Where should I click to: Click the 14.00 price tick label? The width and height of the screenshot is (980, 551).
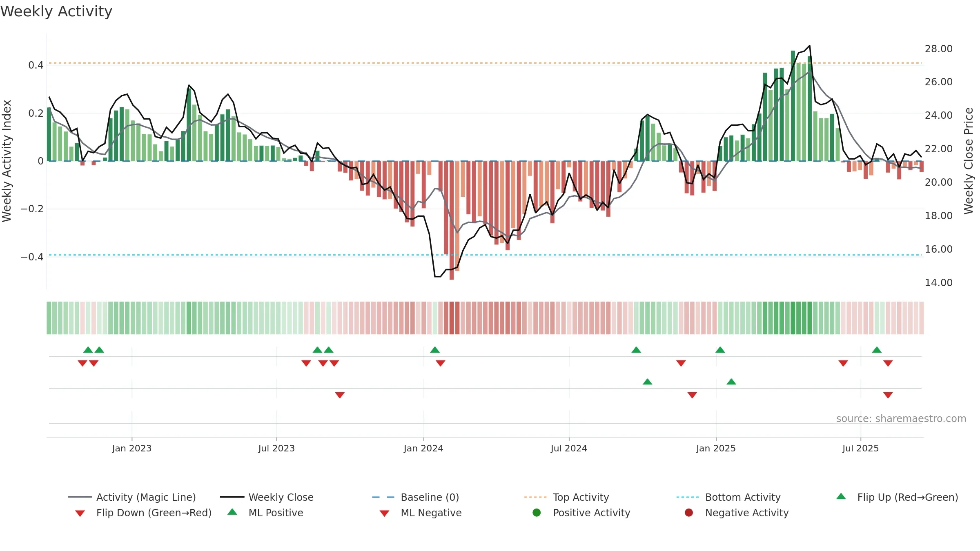coord(938,282)
